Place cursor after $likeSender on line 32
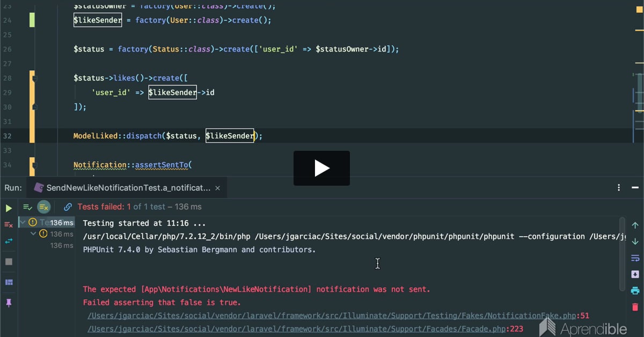 pyautogui.click(x=254, y=136)
